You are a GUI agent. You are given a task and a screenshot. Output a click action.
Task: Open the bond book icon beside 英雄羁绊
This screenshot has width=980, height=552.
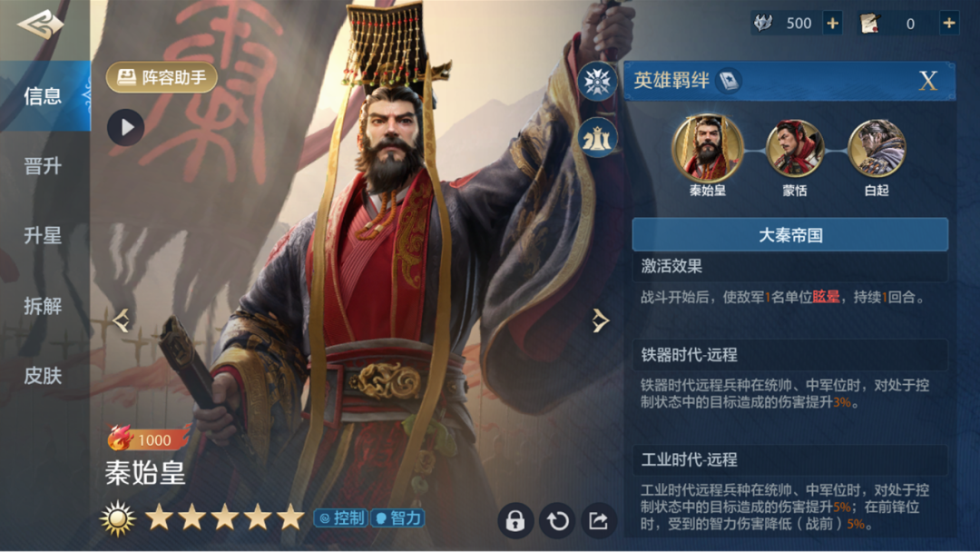(729, 81)
